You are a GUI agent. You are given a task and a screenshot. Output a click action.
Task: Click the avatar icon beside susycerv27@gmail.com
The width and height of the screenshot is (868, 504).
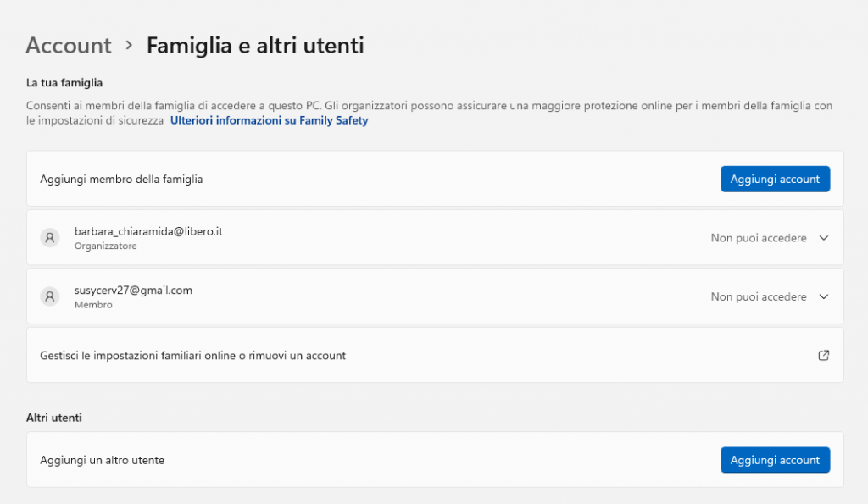tap(50, 296)
